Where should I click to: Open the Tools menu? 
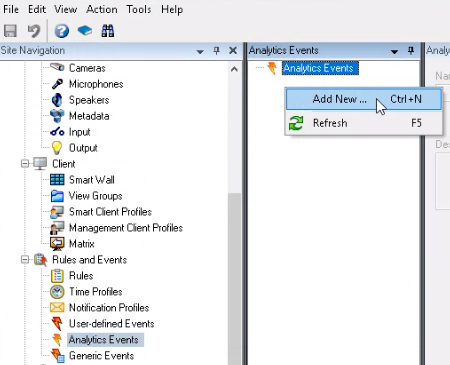pyautogui.click(x=138, y=9)
